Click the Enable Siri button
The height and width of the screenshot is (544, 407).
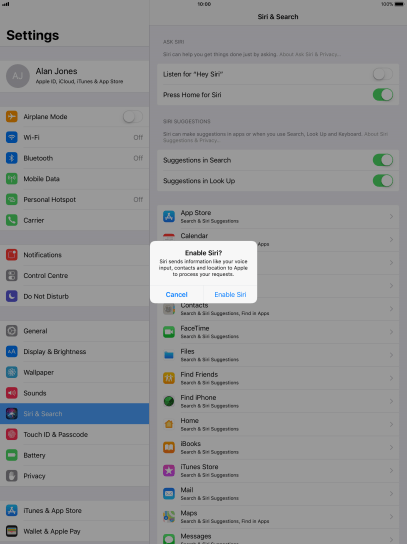[x=230, y=295]
